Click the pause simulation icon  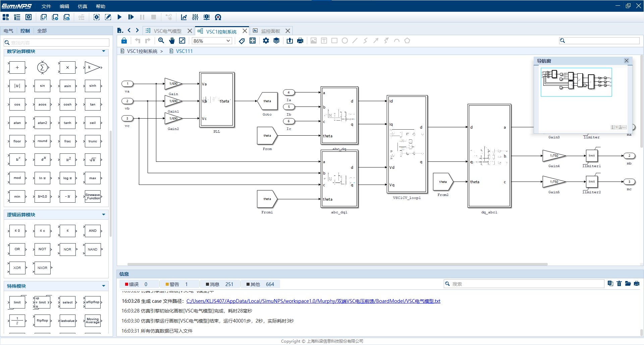[142, 17]
